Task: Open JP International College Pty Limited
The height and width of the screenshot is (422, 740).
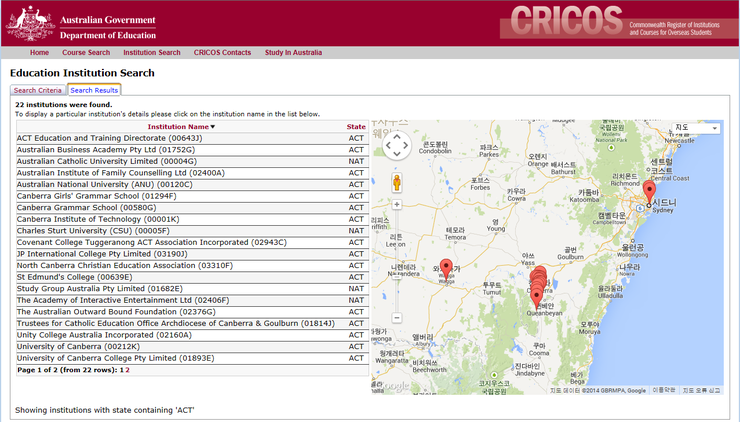Action: coord(102,254)
